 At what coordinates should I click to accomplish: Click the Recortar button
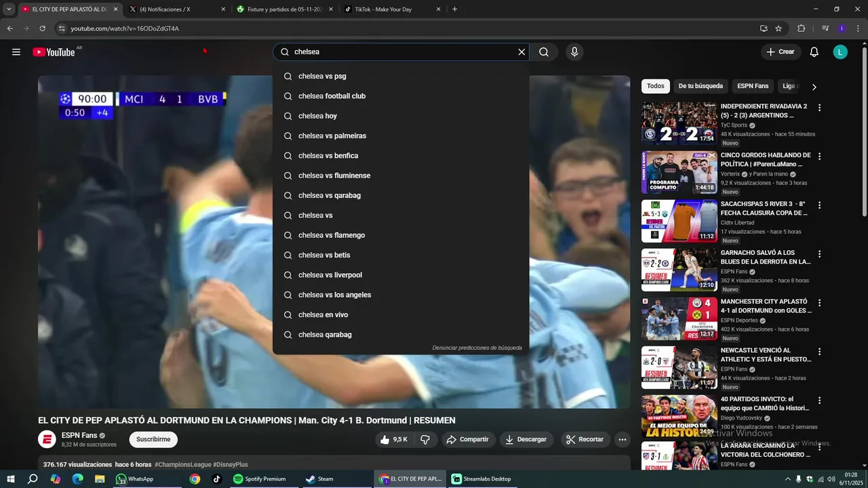[x=585, y=439]
